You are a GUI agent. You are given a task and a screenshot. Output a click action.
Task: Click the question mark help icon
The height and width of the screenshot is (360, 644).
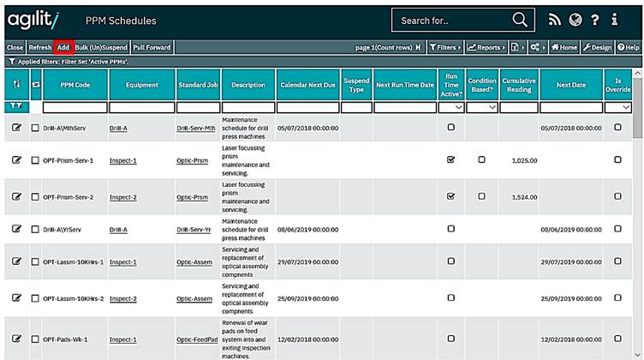595,20
